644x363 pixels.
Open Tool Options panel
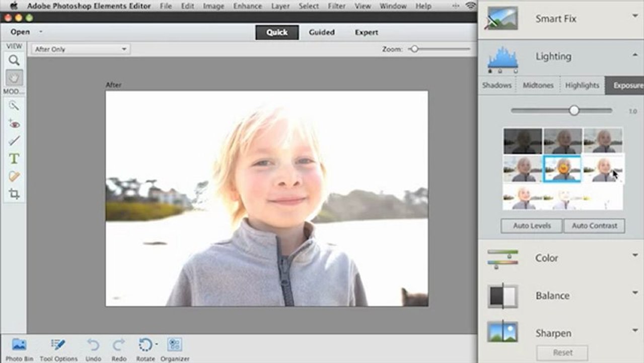[x=58, y=349]
